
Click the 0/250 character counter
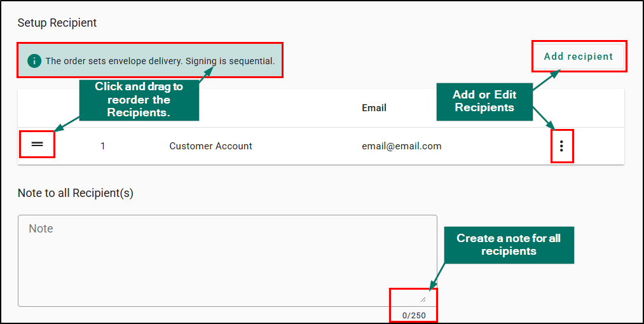click(414, 316)
